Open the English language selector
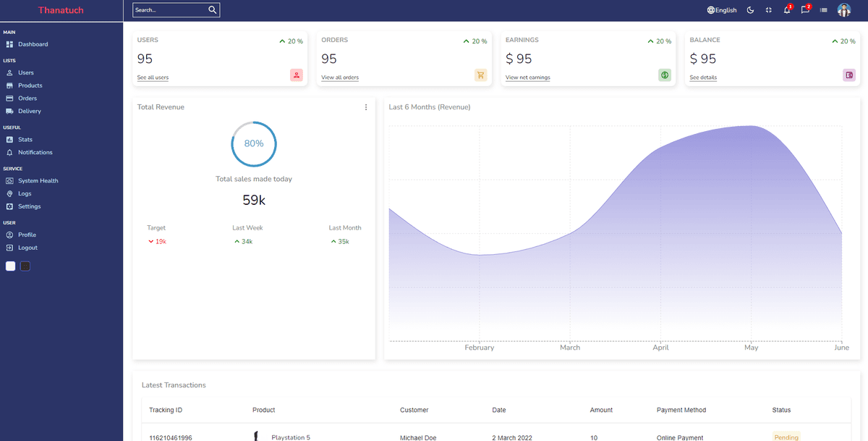 coord(722,10)
